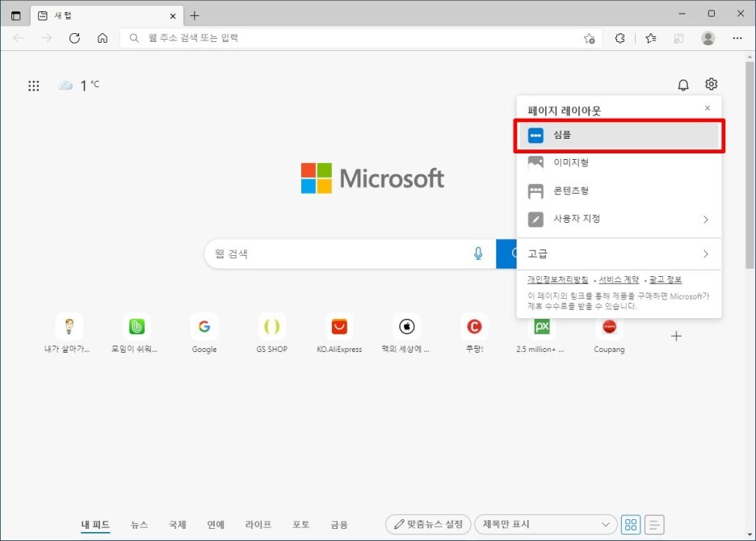The image size is (756, 541).
Task: Open the weather widget showing 1°C
Action: pyautogui.click(x=78, y=86)
